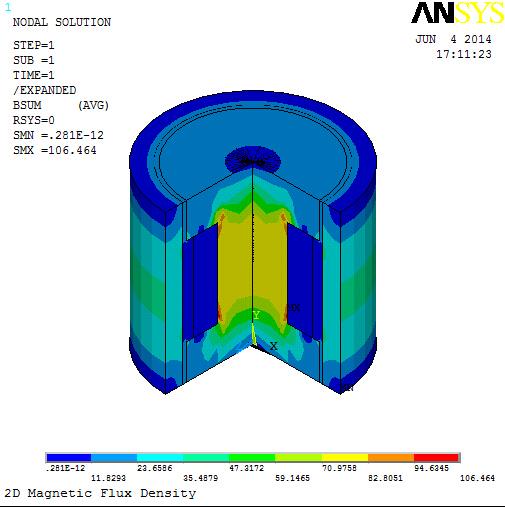The height and width of the screenshot is (507, 505).
Task: Click the Y axis label of triad
Action: [x=256, y=315]
